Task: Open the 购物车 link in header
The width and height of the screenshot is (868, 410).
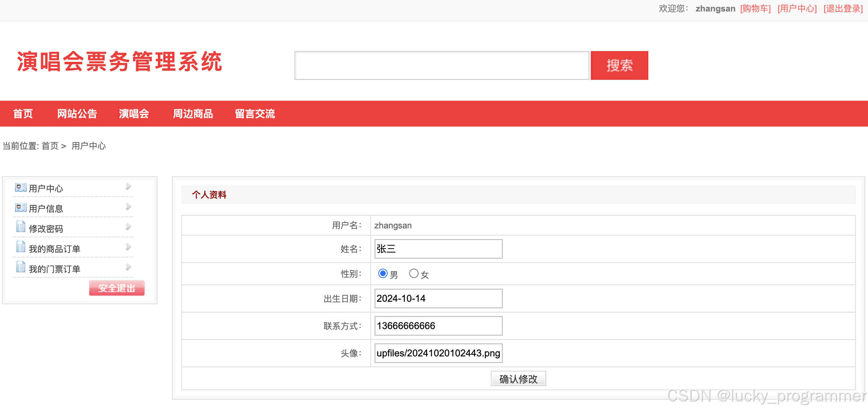Action: (755, 9)
